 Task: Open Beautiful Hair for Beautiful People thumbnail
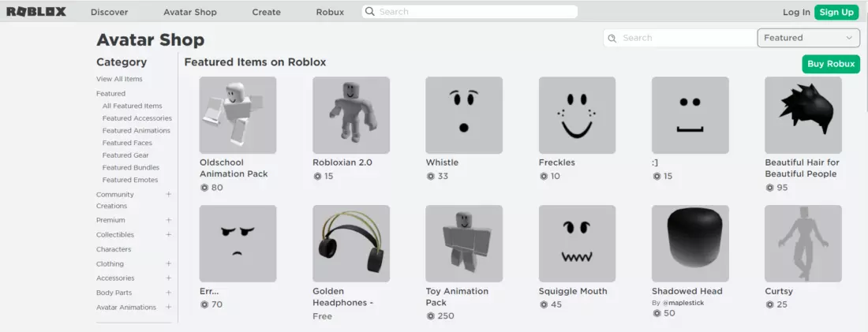pos(803,115)
